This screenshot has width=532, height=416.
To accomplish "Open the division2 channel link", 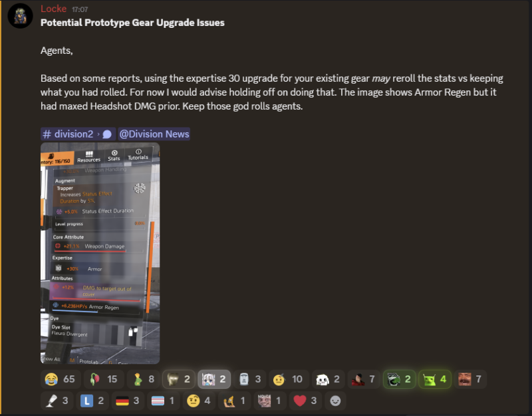I will pos(78,134).
